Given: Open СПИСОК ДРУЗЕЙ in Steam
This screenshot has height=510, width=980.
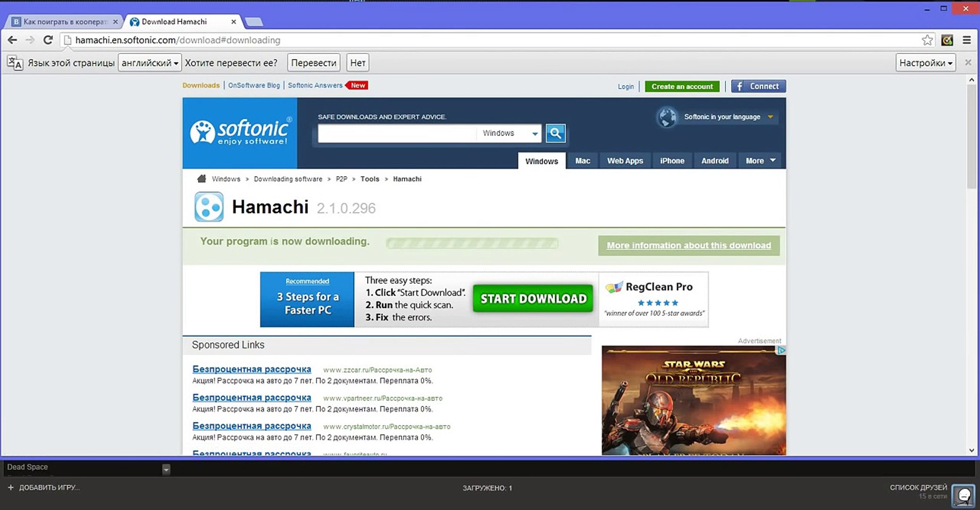Looking at the screenshot, I should pyautogui.click(x=919, y=487).
